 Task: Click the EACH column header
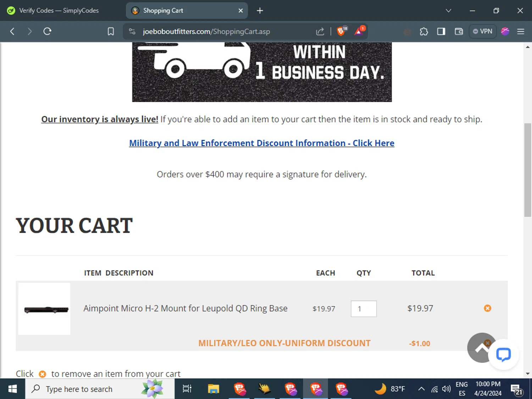pyautogui.click(x=326, y=273)
